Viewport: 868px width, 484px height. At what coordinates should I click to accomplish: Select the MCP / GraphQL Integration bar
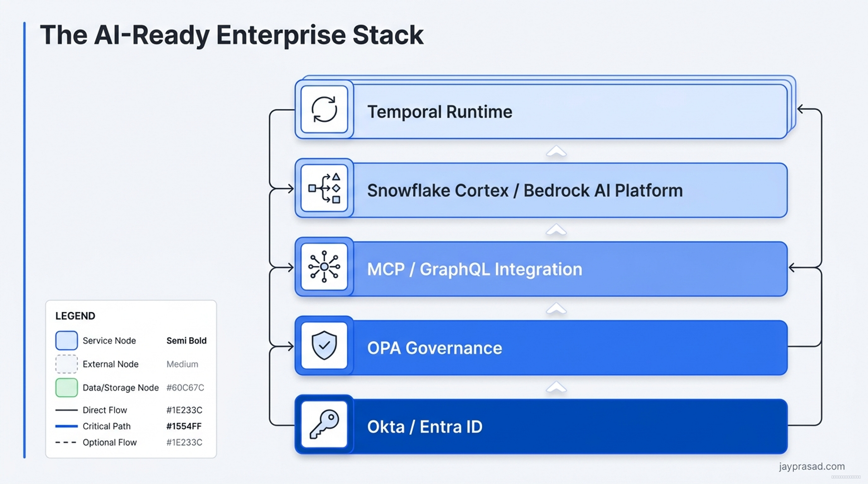pos(541,267)
